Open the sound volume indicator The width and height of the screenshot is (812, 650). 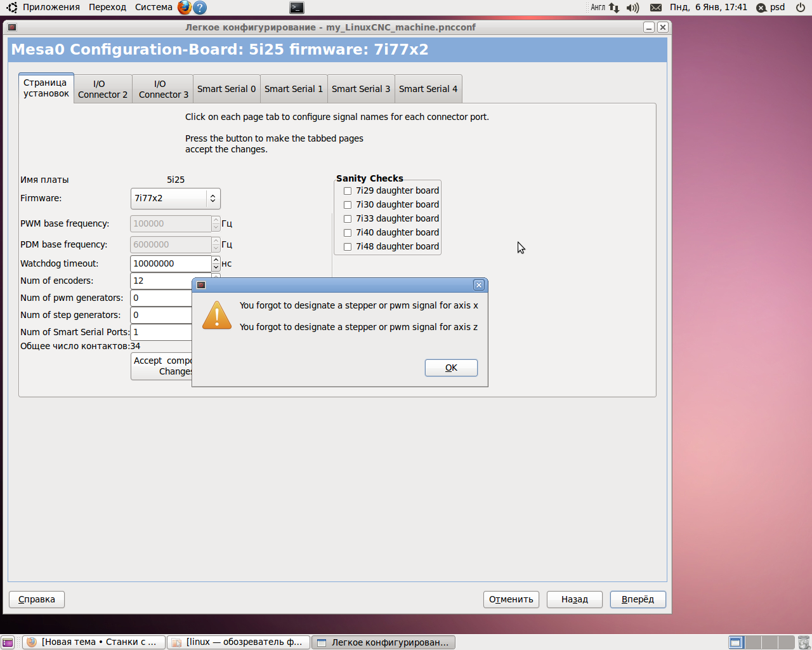632,8
